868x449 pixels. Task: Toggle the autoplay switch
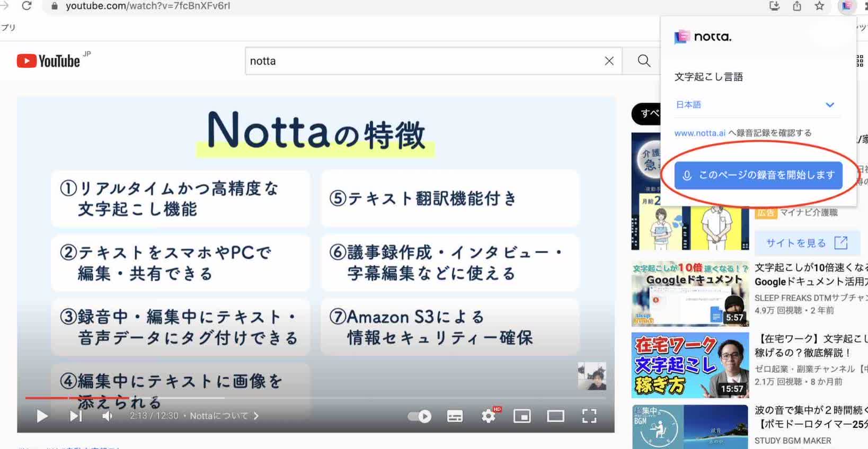tap(419, 416)
